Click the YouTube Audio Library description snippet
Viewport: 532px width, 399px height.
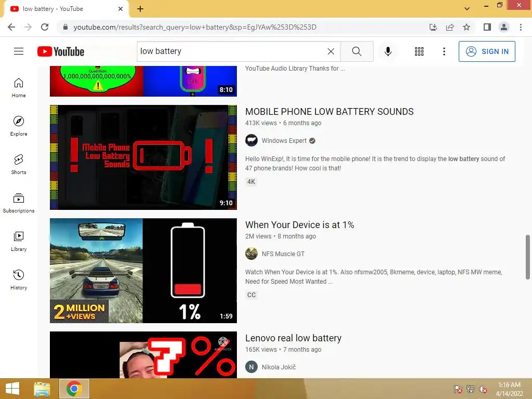[295, 69]
